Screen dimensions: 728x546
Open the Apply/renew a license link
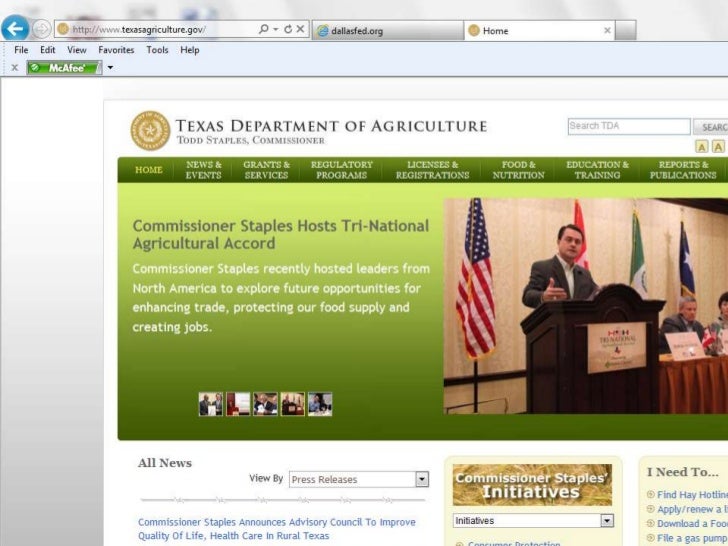(x=692, y=509)
